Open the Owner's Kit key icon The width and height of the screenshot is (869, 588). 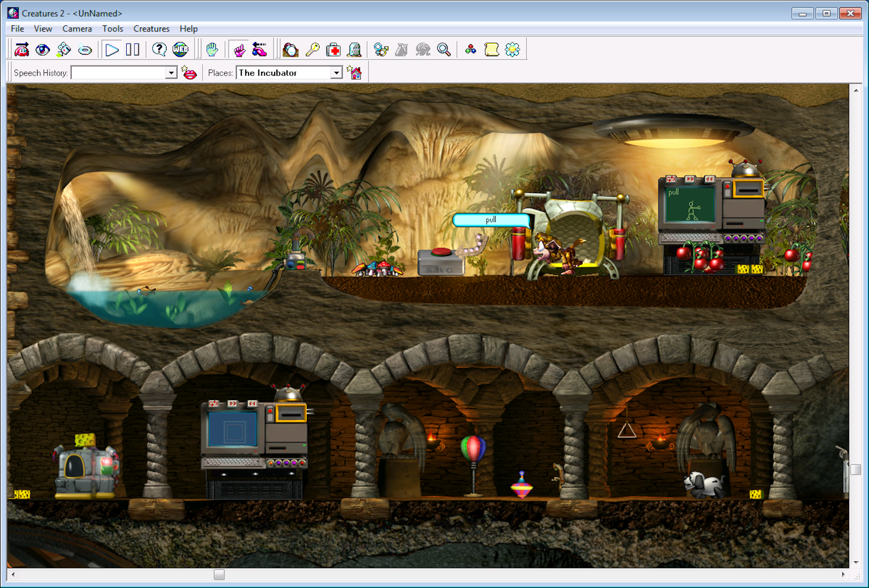coord(312,49)
